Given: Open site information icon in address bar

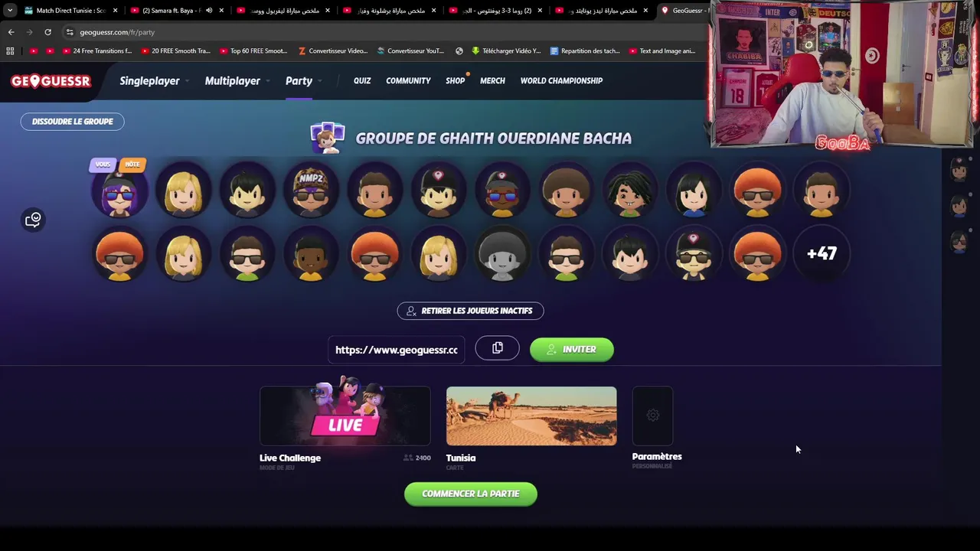Looking at the screenshot, I should (70, 32).
